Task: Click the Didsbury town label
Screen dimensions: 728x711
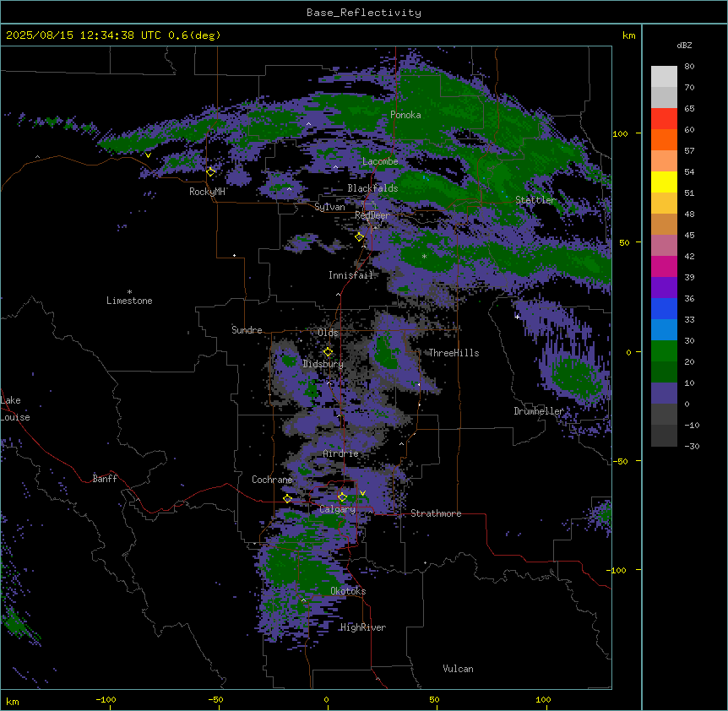Action: 323,364
